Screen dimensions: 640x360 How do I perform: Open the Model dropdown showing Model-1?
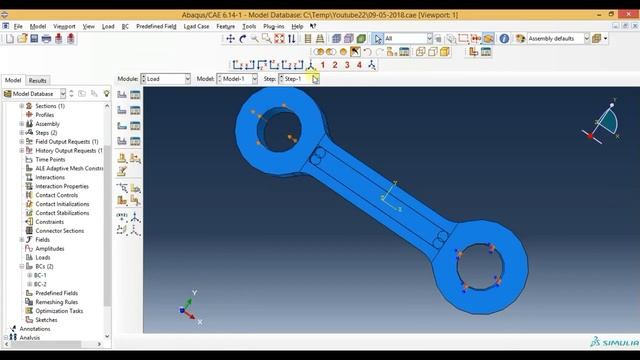(237, 79)
